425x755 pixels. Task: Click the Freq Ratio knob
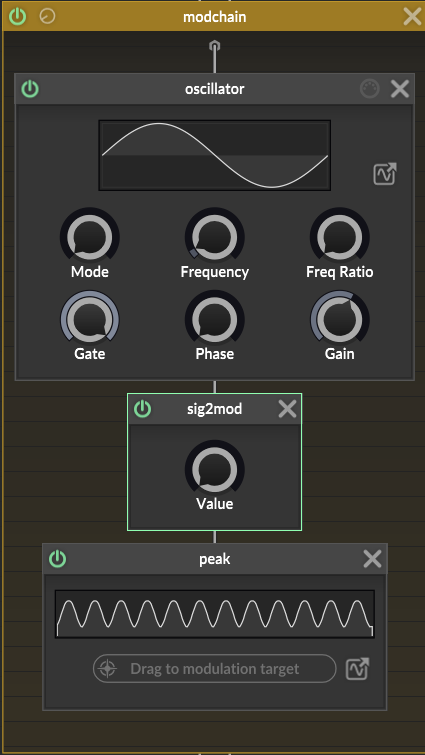[x=340, y=237]
